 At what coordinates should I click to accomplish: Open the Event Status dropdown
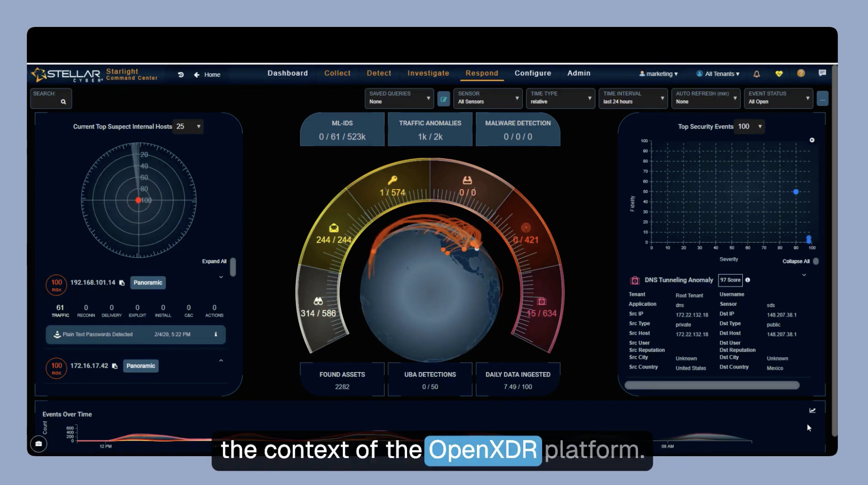(778, 98)
